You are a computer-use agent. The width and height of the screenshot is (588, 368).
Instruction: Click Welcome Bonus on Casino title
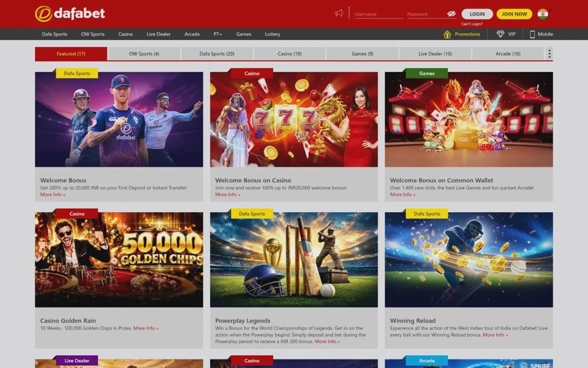[x=253, y=180]
